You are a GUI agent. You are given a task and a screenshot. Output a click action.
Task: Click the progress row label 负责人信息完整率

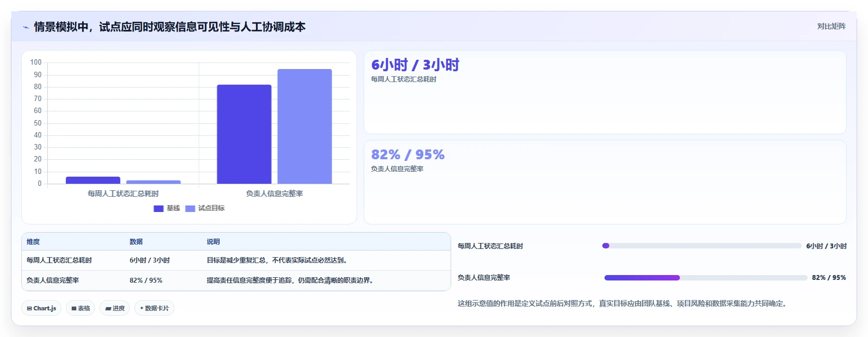pyautogui.click(x=484, y=278)
